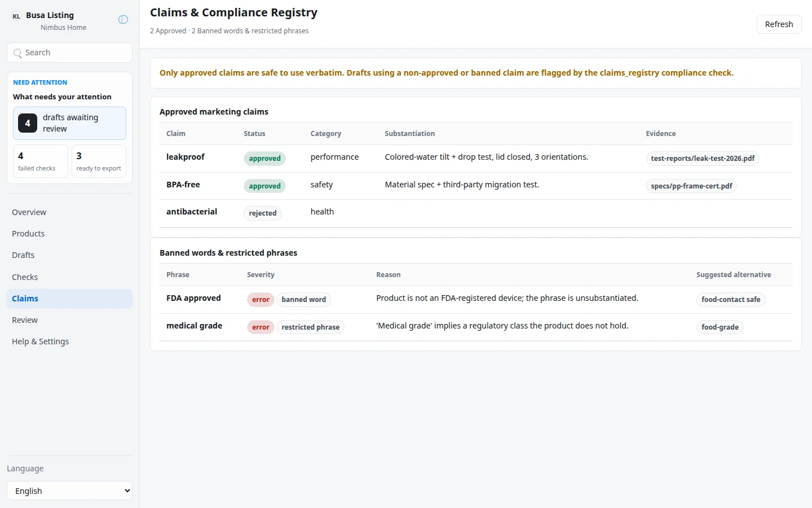Click the Material spec substantiation text
Viewport: 812px width, 508px height.
462,185
